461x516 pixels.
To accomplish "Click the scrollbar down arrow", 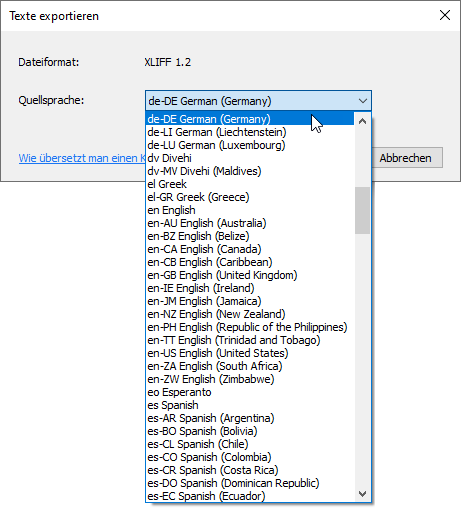I will tap(362, 494).
